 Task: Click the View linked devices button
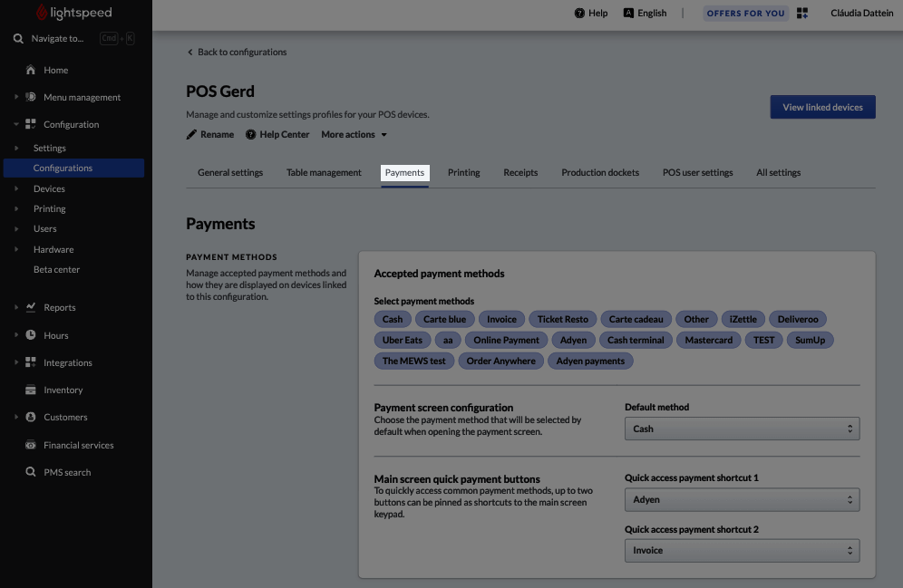[x=822, y=107]
